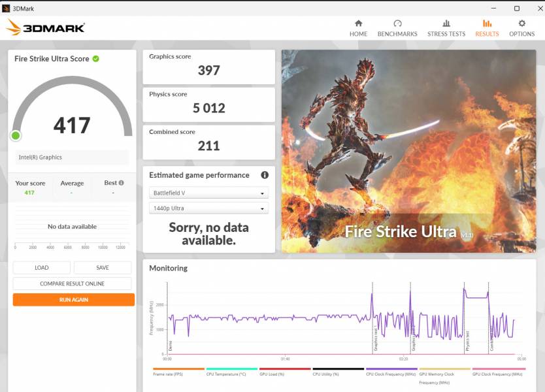Click COMPARE RESULT ONLINE button
The width and height of the screenshot is (545, 392).
[73, 284]
